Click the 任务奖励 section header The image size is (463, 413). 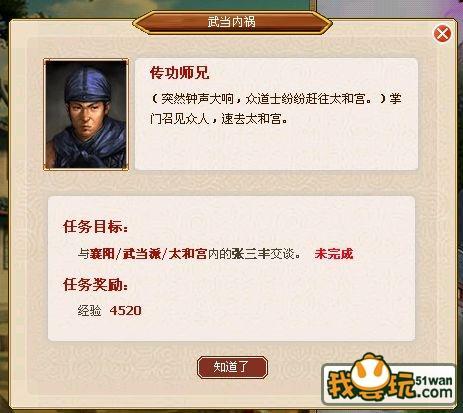pos(95,285)
